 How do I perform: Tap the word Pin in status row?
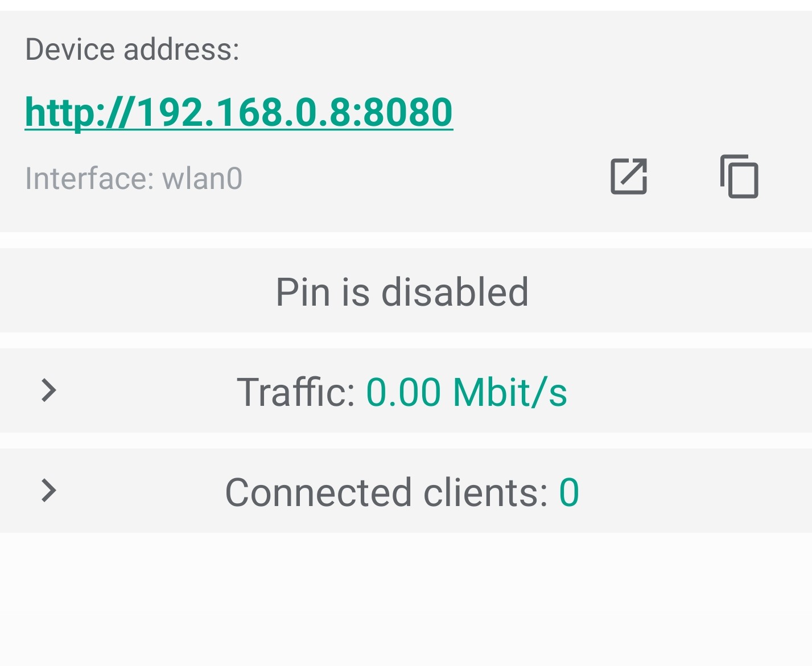(302, 292)
